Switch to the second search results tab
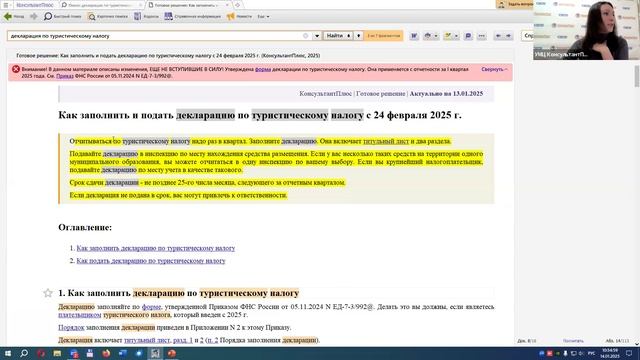 tap(100, 5)
